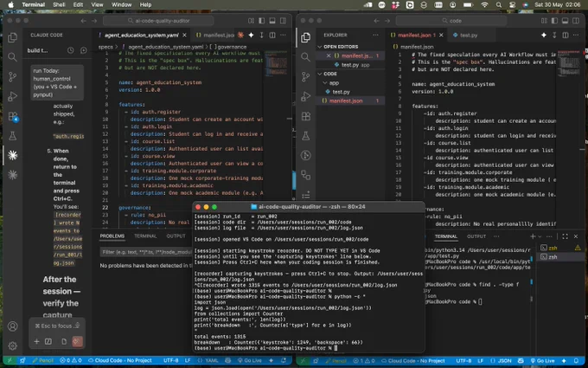Click red send/stop button in Claude input
588x368 pixels.
click(x=77, y=341)
